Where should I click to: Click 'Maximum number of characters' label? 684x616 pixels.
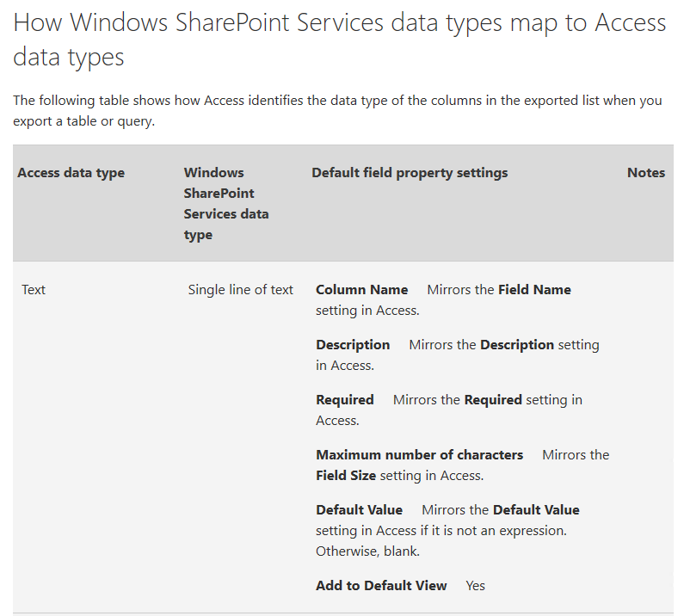[x=419, y=455]
